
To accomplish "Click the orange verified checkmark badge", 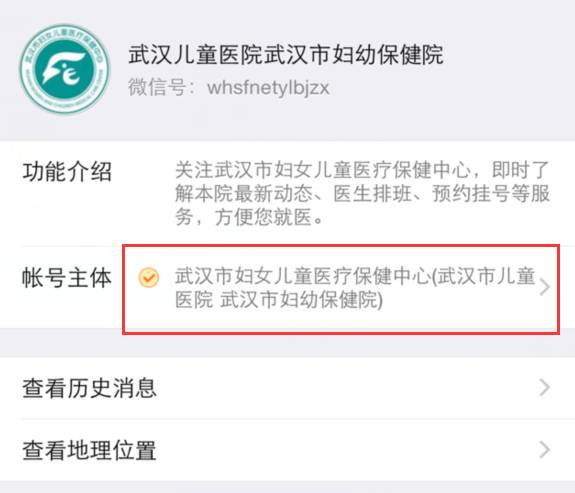I will [x=149, y=277].
